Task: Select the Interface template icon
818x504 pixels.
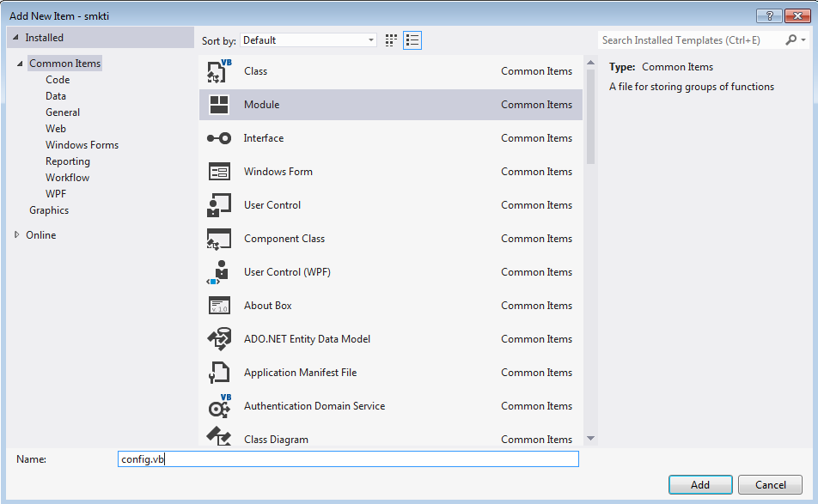Action: coord(219,138)
